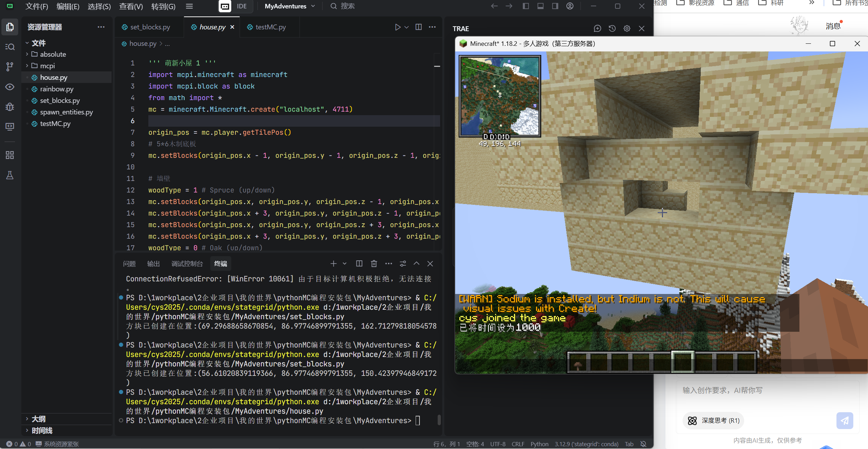The width and height of the screenshot is (868, 449).
Task: Collapse the 文件 section
Action: (x=66, y=43)
